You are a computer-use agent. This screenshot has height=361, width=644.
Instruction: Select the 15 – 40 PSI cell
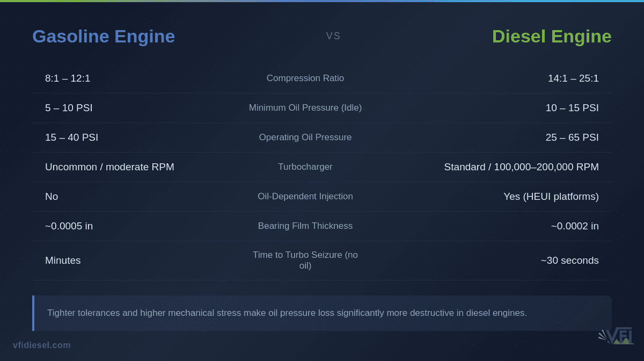[x=71, y=137]
